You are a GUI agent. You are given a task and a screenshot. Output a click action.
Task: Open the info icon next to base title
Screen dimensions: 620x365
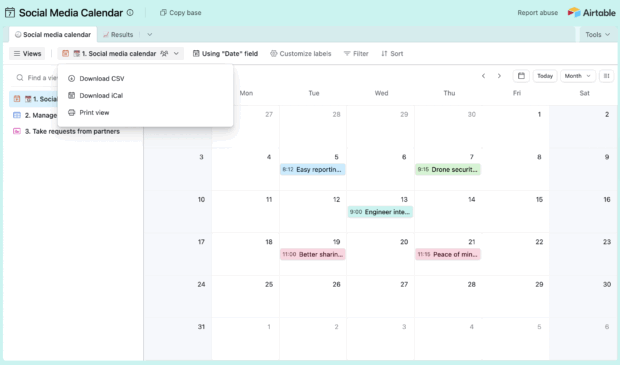[x=130, y=13]
